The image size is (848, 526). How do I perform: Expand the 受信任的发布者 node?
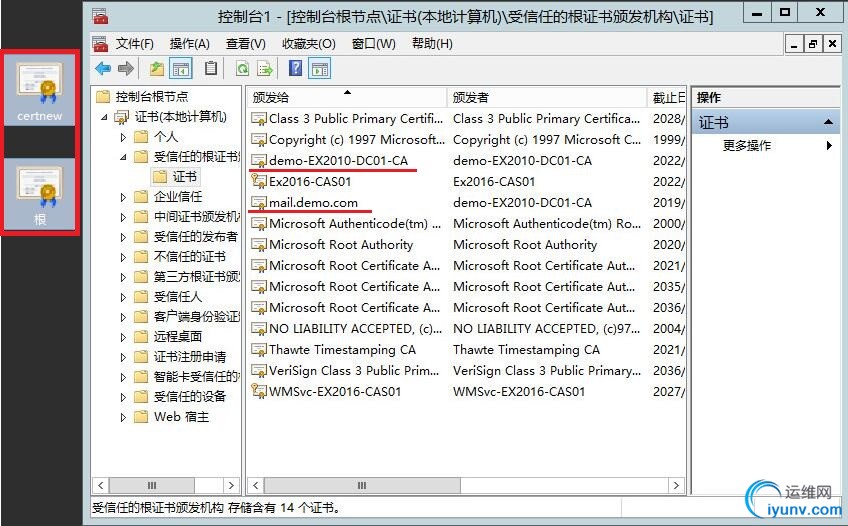point(123,237)
